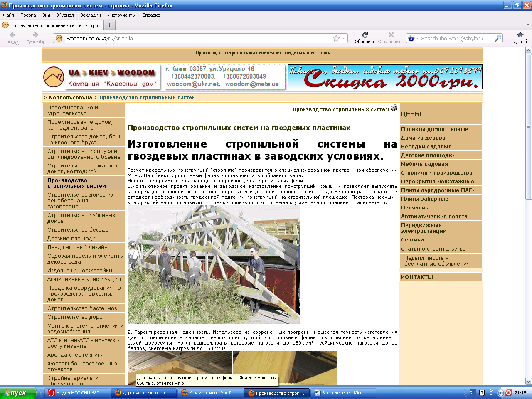Viewport: 532px width, 399px height.
Task: Open Алюминиевые конструкции link
Action: click(x=84, y=279)
